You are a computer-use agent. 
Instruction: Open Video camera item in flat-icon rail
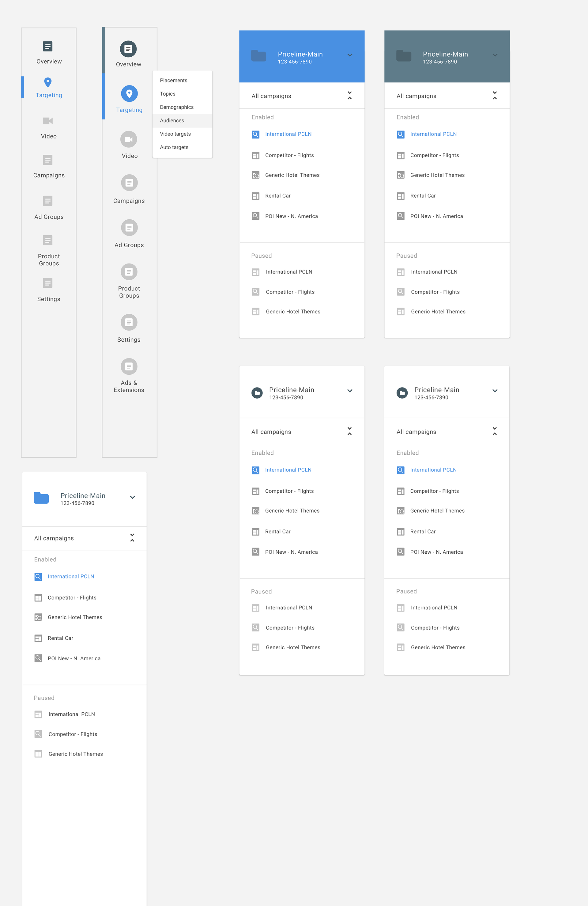(48, 121)
